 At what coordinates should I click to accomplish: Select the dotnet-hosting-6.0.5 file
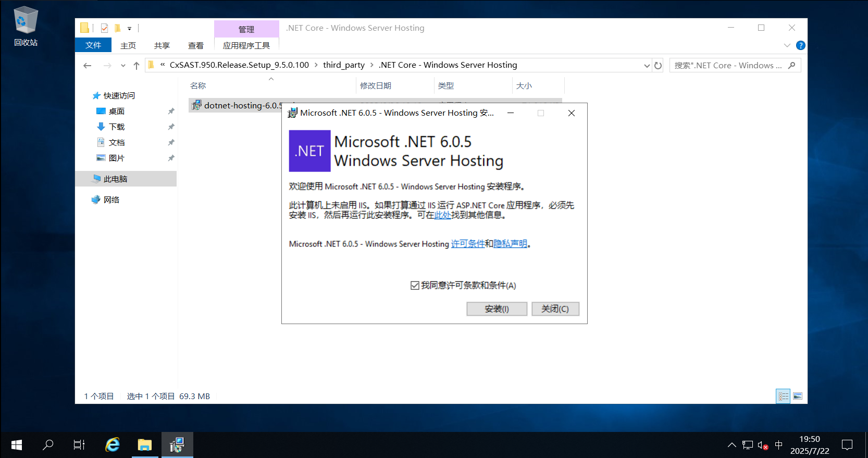tap(235, 105)
